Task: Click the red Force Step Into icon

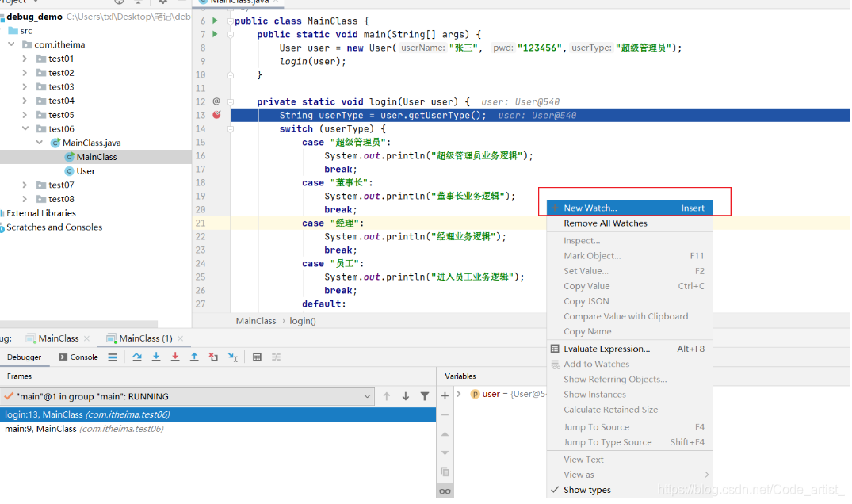Action: (x=175, y=357)
